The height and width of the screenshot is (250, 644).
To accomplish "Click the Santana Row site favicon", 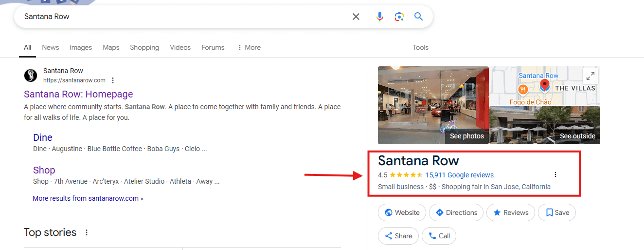I will (31, 76).
